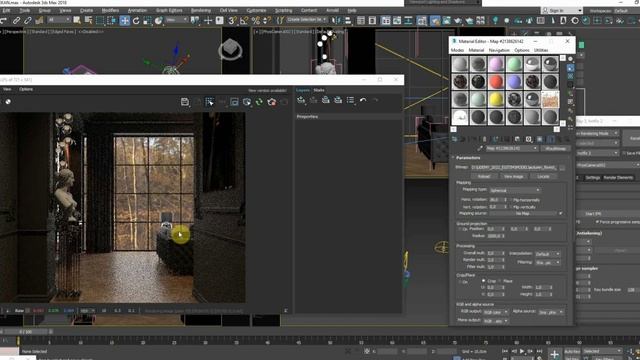Toggle the Angle Snap icon
This screenshot has width=640, height=360.
pos(244,20)
